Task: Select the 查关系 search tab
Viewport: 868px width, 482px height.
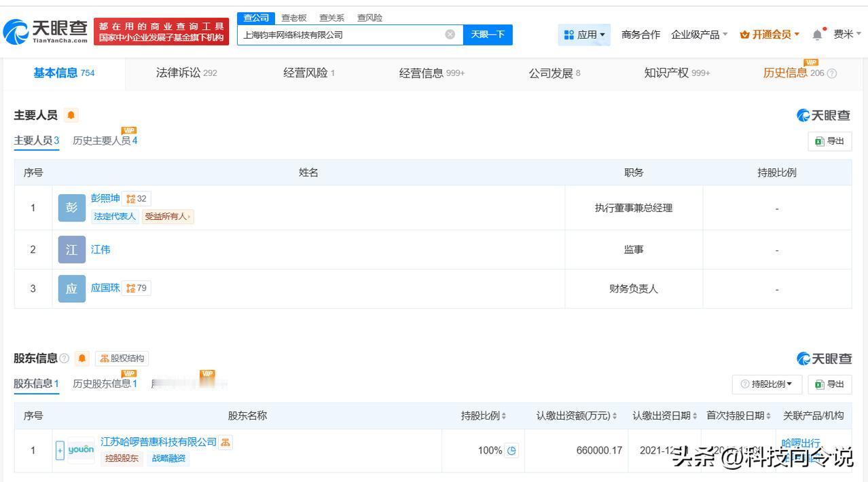Action: pos(332,18)
